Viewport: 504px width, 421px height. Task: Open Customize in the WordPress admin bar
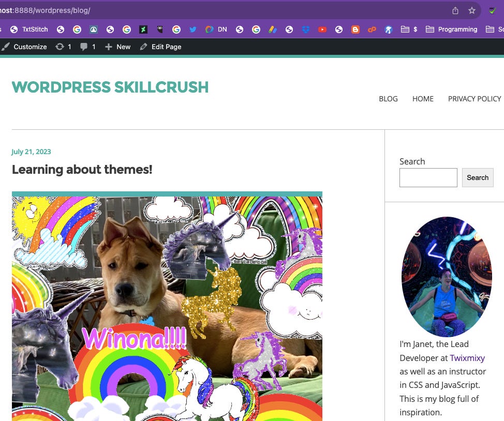click(x=24, y=47)
